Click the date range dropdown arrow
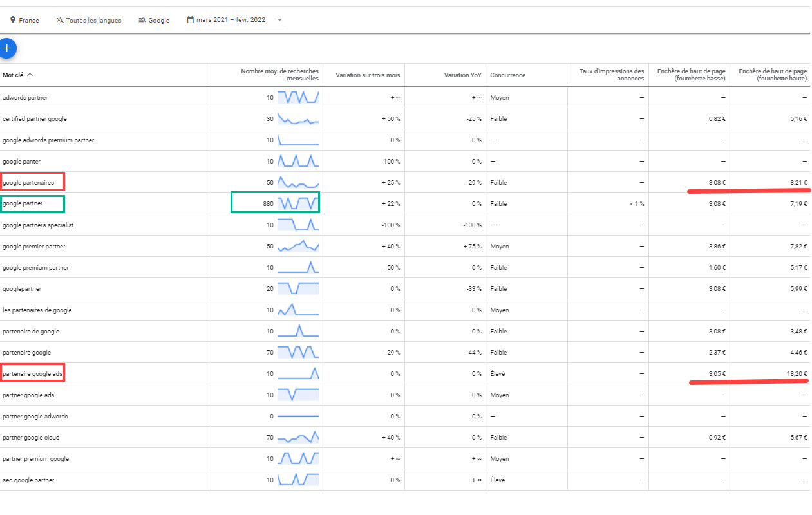812x515 pixels. click(x=279, y=20)
